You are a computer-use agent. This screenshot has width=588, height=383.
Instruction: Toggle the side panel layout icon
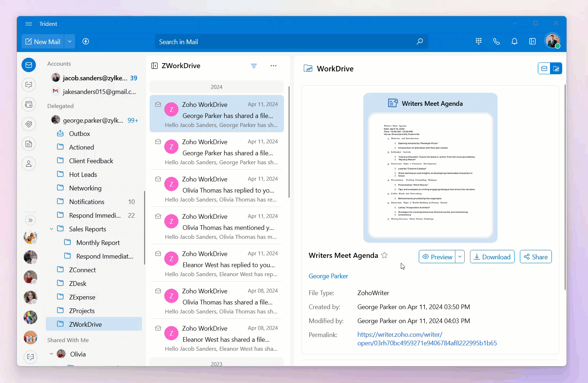tap(532, 41)
